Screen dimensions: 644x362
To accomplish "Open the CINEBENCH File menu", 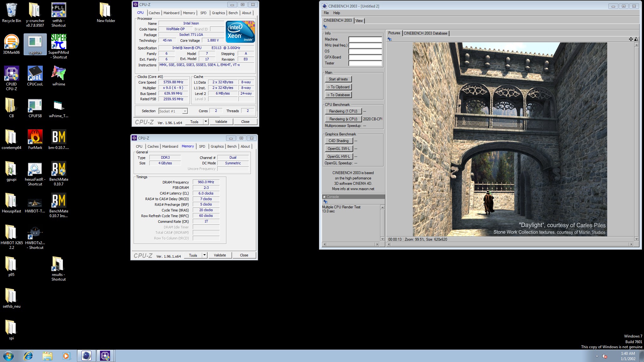I will click(326, 13).
